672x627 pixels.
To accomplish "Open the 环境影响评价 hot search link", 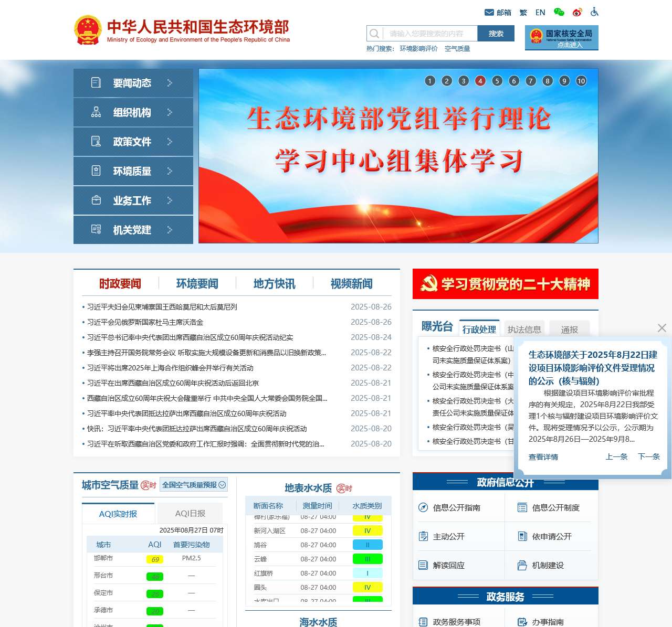I will click(x=419, y=49).
